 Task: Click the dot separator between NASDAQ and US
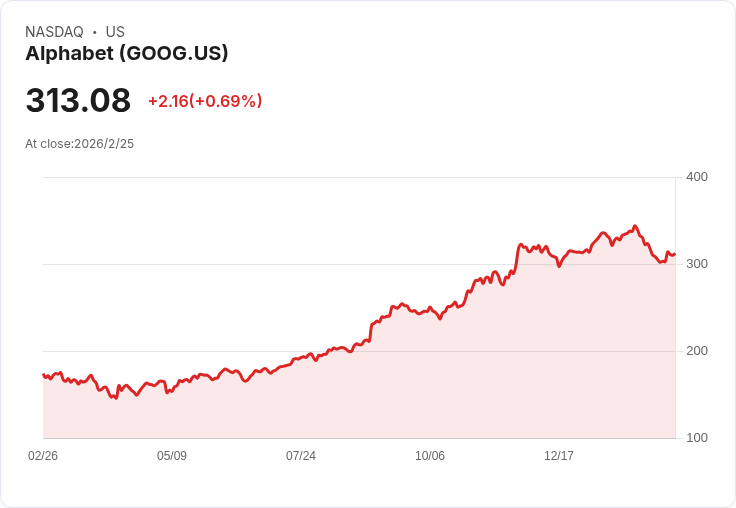coord(94,32)
